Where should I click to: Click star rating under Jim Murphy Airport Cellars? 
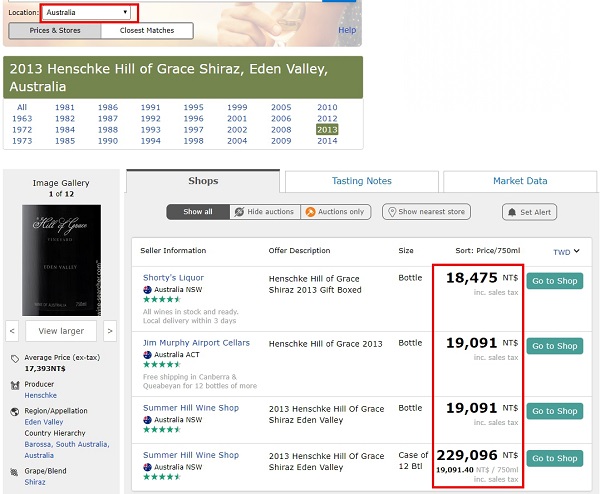(161, 364)
